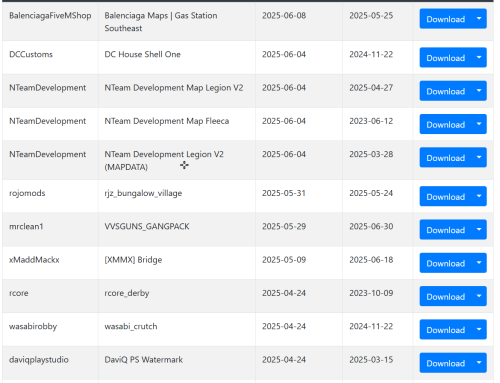Expand download options for DC House Shell One
This screenshot has width=500, height=383.
point(479,58)
